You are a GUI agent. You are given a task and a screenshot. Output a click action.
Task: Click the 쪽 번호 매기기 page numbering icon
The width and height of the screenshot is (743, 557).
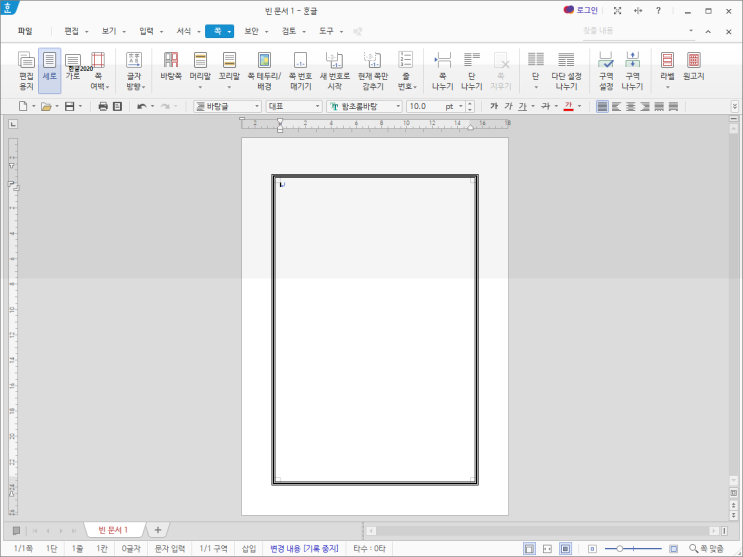(x=300, y=68)
